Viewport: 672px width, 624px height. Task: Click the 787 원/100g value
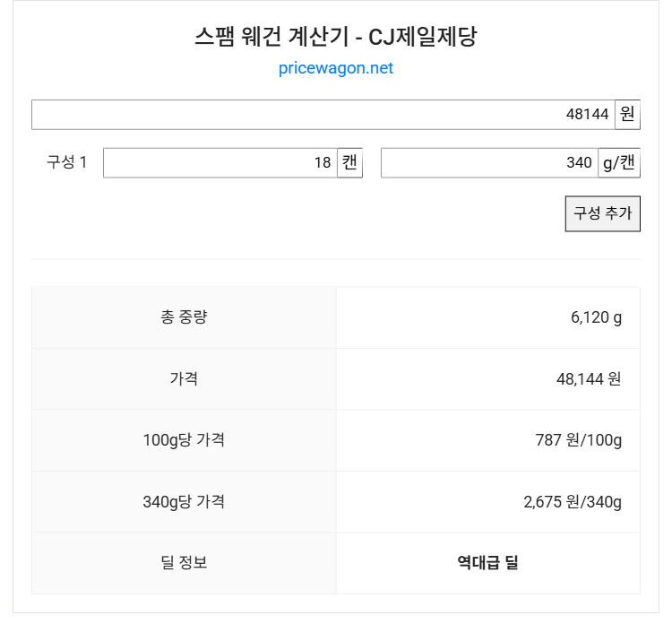pyautogui.click(x=578, y=440)
